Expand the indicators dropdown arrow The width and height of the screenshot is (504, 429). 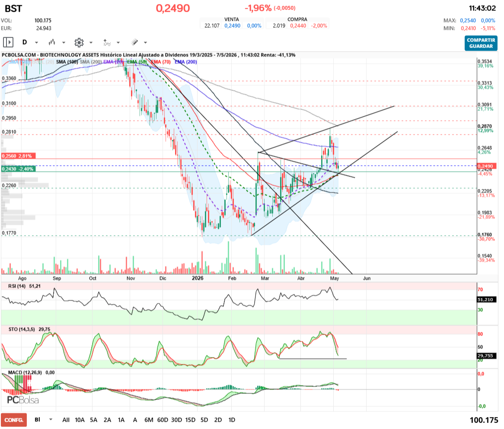point(118,42)
